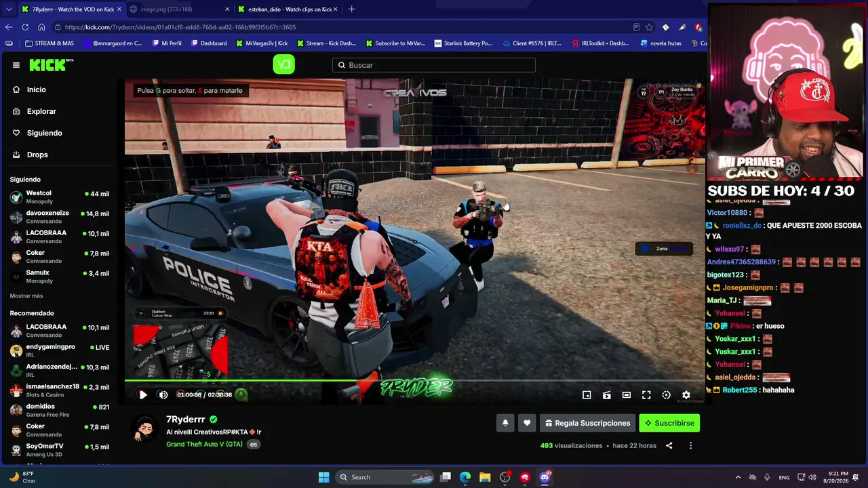Open the STREAM & MAS bookmarks folder
The width and height of the screenshot is (868, 488).
[x=49, y=43]
